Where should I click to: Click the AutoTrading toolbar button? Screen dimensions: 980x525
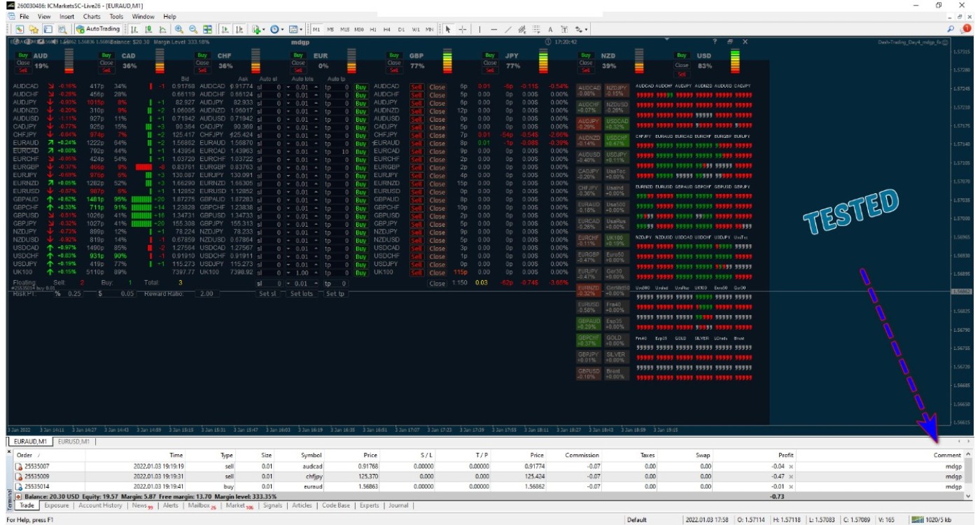click(99, 29)
